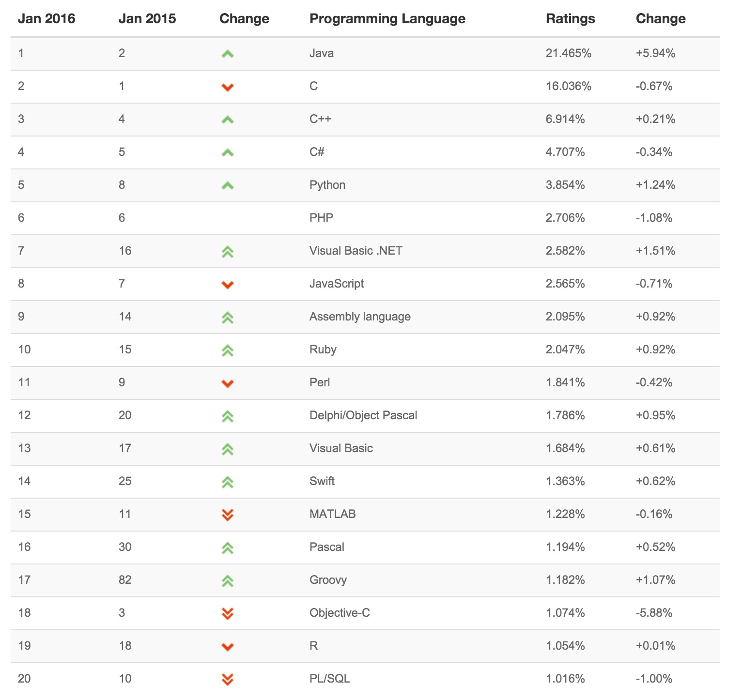Screen dimensions: 742x700
Task: Click the red down arrow next to Perl
Action: click(x=227, y=383)
